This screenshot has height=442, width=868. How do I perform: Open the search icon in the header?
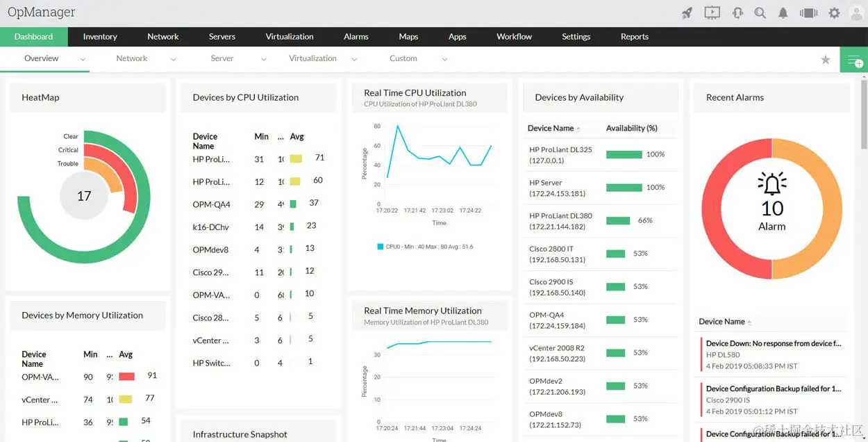760,12
